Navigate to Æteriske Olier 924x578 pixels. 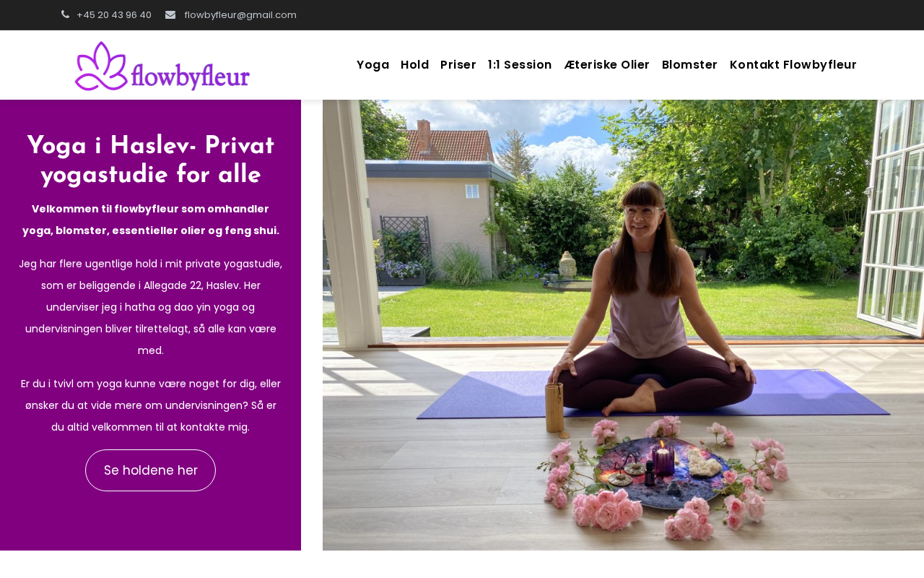click(x=607, y=65)
